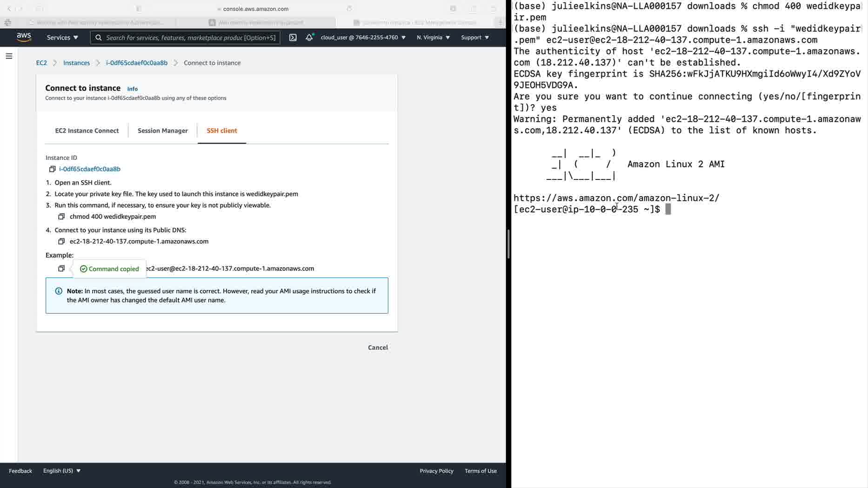
Task: Open the CloudShell terminal icon
Action: pyautogui.click(x=293, y=38)
